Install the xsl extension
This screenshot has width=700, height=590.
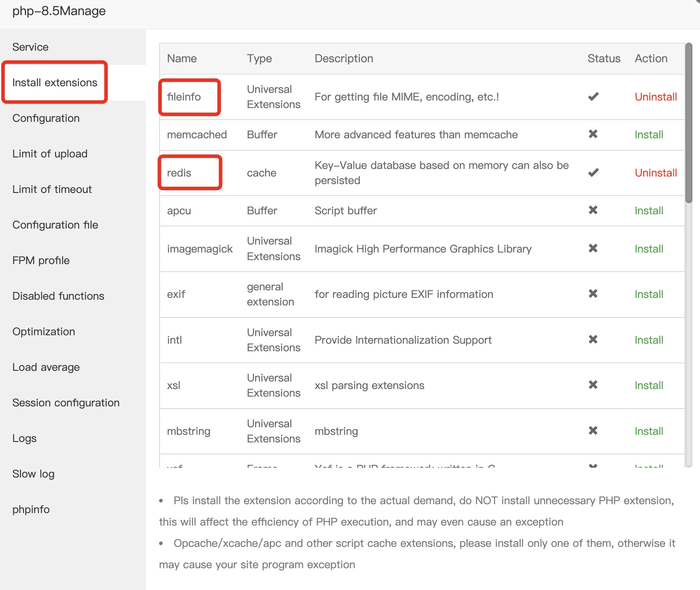(648, 385)
